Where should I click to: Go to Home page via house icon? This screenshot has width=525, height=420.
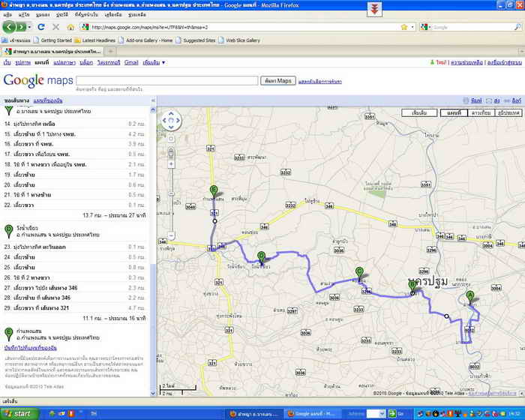coord(70,27)
